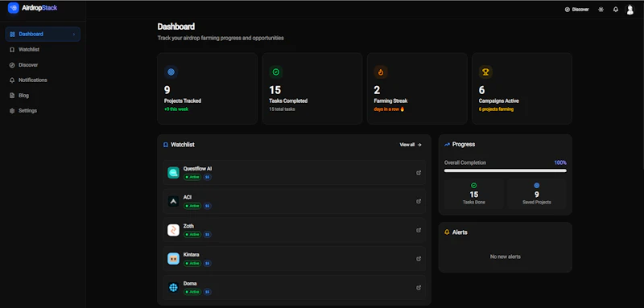Screen dimensions: 644x308
Task: Click the Tasks Done checkmark icon
Action: coord(473,186)
